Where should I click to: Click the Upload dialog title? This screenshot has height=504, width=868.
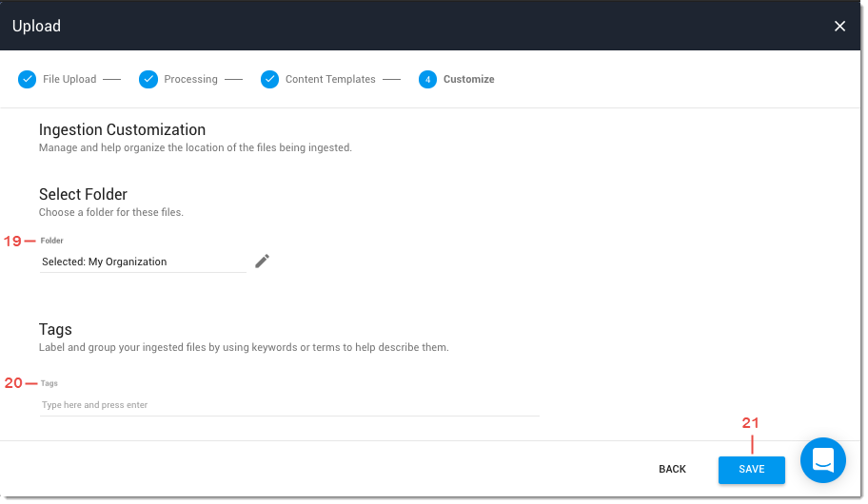pos(36,27)
